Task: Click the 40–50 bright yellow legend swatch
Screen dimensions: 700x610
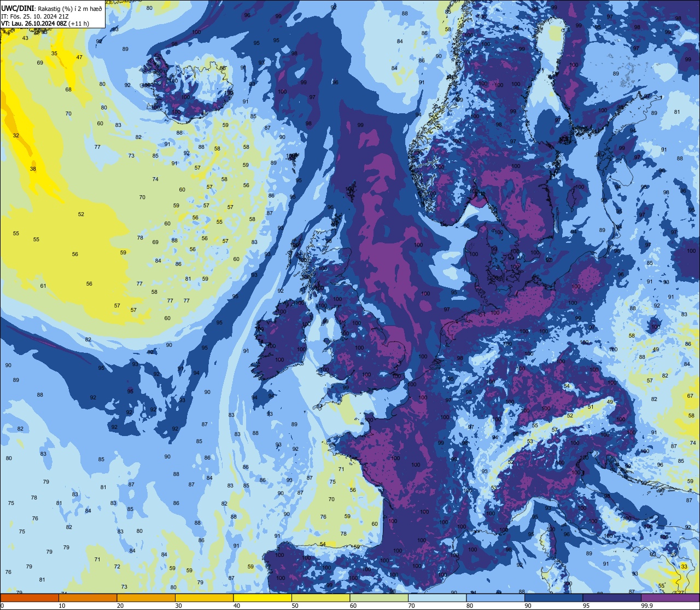Action: tap(262, 598)
